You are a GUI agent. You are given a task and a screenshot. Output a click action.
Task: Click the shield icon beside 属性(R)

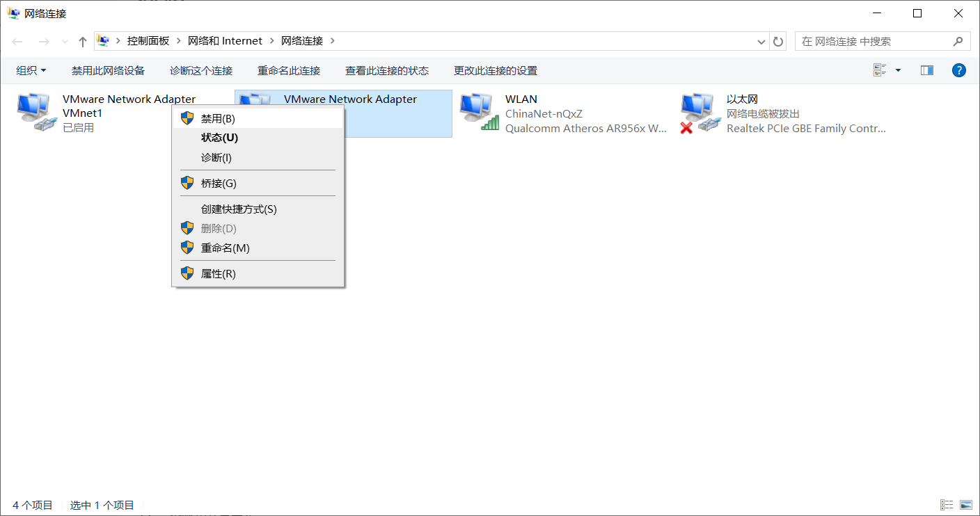point(187,273)
